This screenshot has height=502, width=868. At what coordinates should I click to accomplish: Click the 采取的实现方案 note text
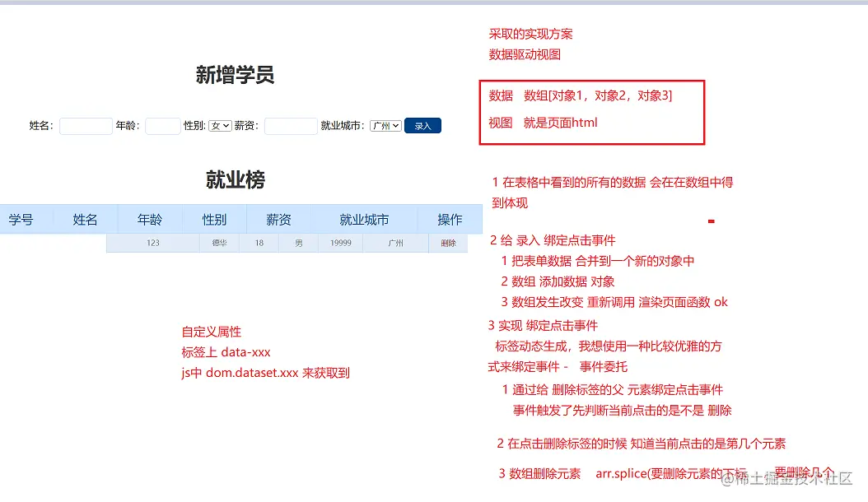pos(530,35)
